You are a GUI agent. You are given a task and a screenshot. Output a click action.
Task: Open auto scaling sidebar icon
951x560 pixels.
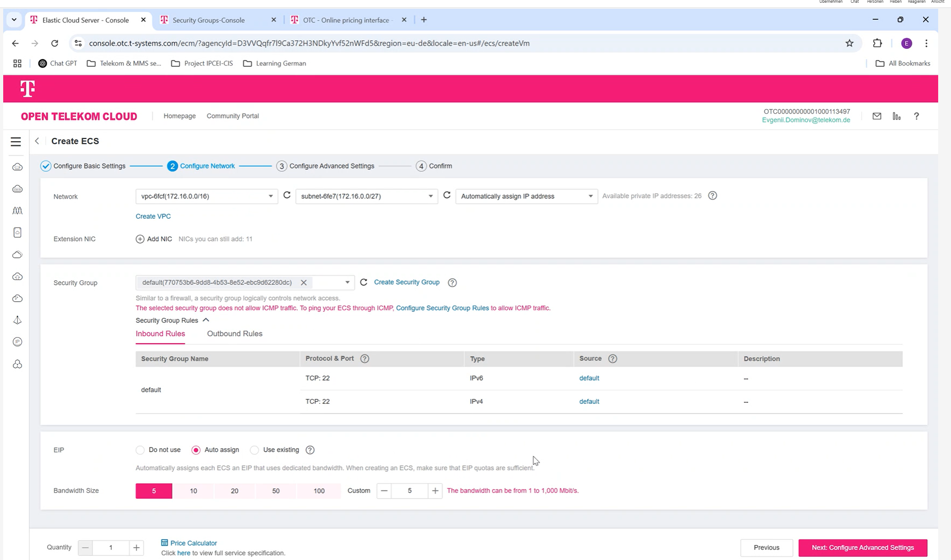pyautogui.click(x=17, y=211)
